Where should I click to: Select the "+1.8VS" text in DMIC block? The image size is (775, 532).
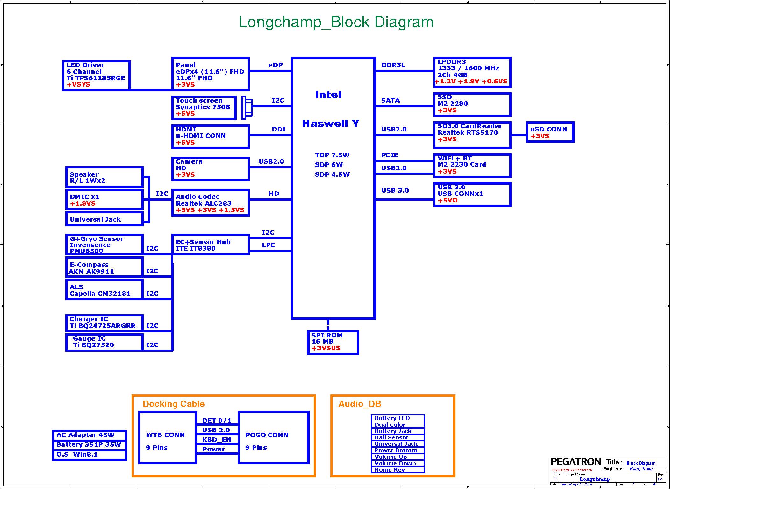pyautogui.click(x=83, y=203)
